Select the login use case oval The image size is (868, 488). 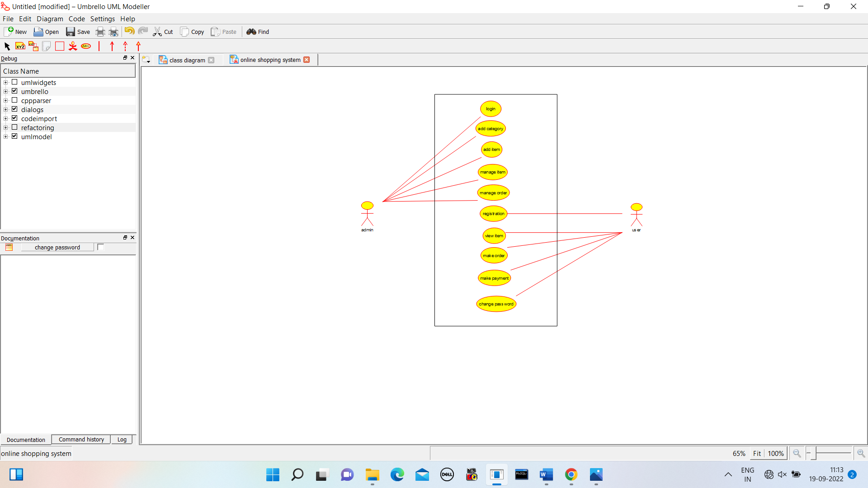491,109
